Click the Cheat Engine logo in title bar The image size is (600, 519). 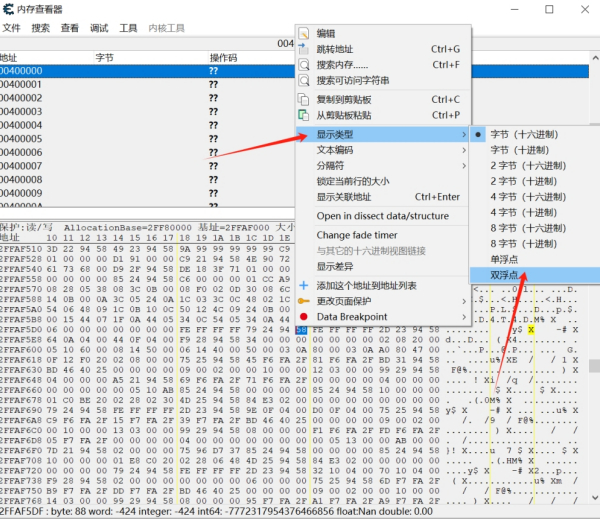coord(8,9)
